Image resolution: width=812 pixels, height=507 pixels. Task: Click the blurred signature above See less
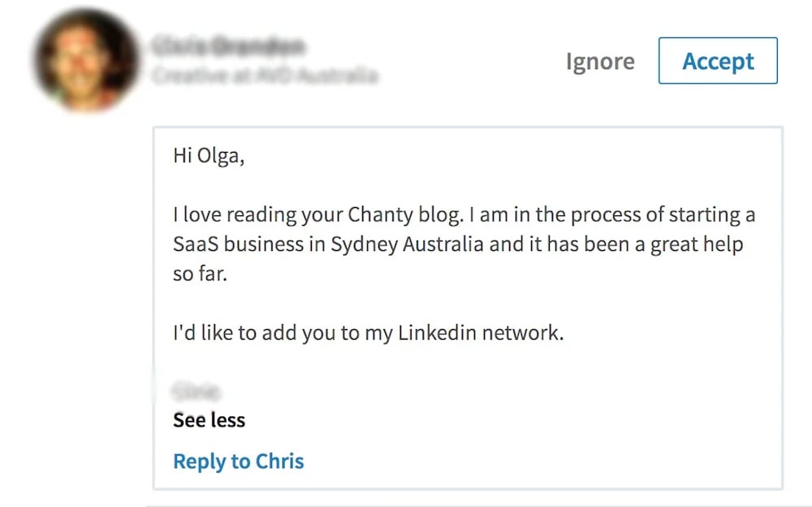point(197,392)
